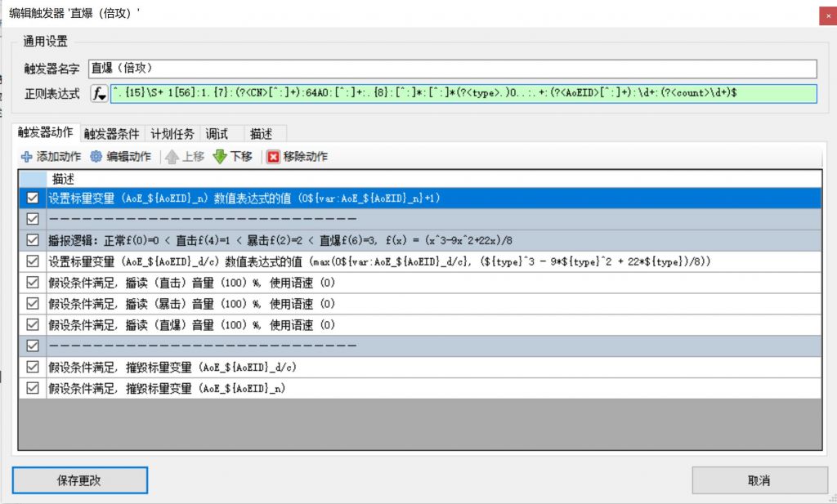Screen dimensions: 837x504
Task: Click the 保存更改 button
Action: (x=79, y=480)
